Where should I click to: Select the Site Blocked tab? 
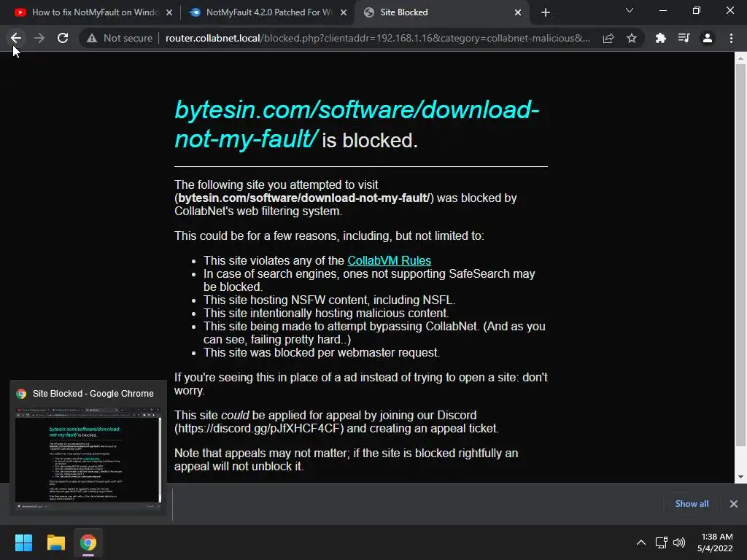coord(442,12)
